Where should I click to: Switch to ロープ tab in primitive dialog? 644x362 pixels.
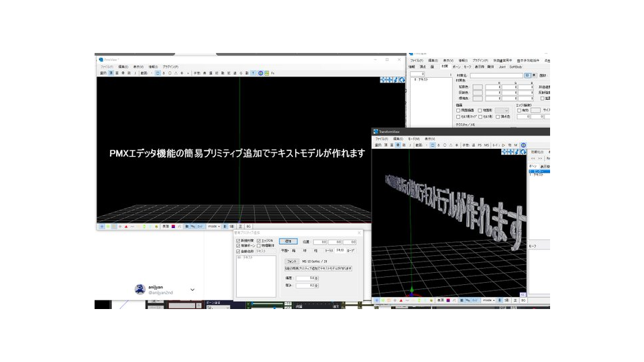point(350,250)
